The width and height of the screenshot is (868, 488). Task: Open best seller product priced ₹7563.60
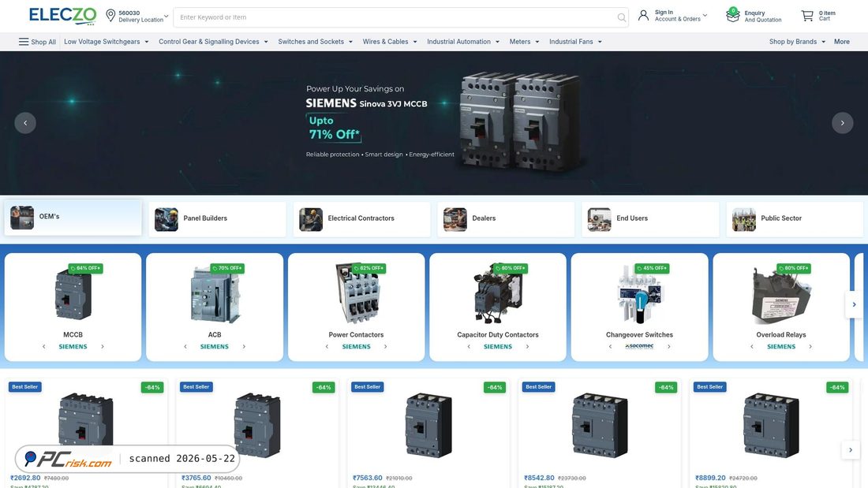click(x=428, y=425)
